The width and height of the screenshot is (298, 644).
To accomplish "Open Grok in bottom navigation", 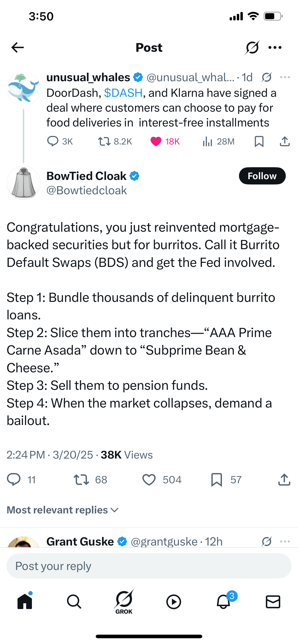I will pyautogui.click(x=124, y=602).
